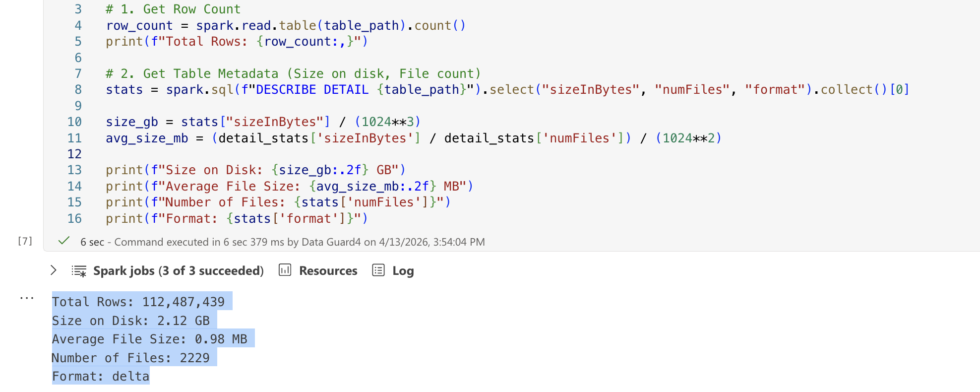This screenshot has width=980, height=392.
Task: Click line number 16 in the gutter
Action: (74, 219)
